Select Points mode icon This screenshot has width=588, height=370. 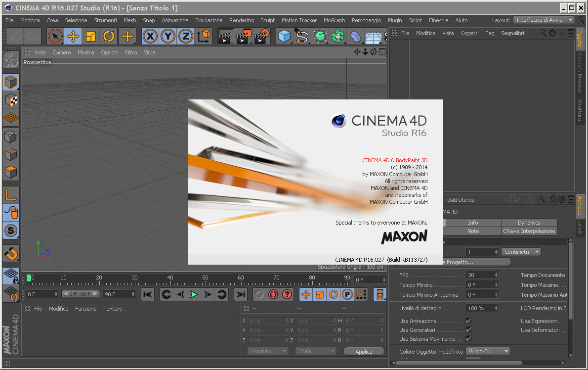pyautogui.click(x=11, y=136)
